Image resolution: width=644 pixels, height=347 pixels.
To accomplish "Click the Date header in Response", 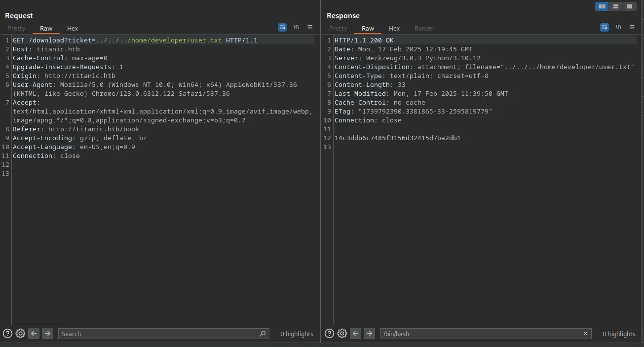I will [x=404, y=49].
